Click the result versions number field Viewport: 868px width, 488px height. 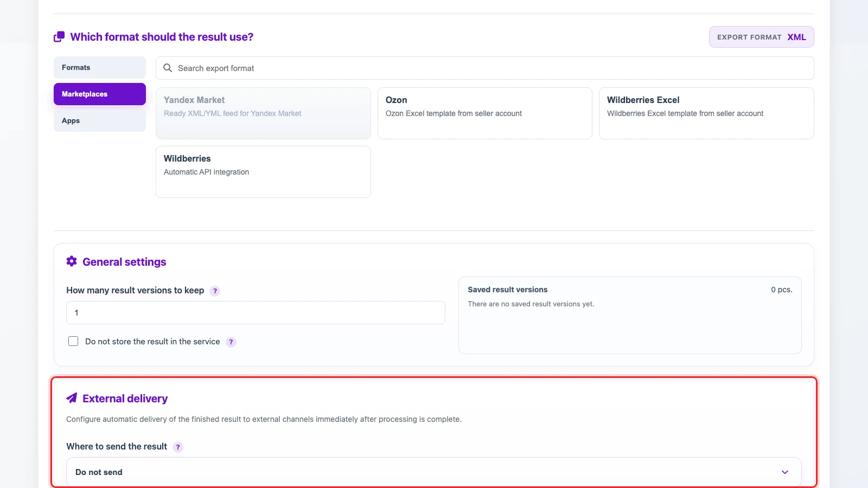pos(256,313)
